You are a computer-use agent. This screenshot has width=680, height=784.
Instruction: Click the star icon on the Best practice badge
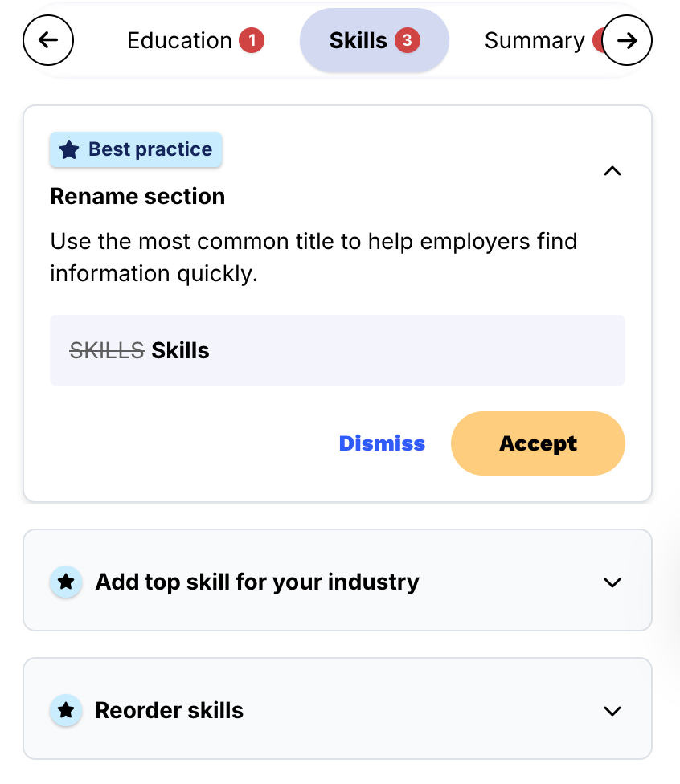68,149
